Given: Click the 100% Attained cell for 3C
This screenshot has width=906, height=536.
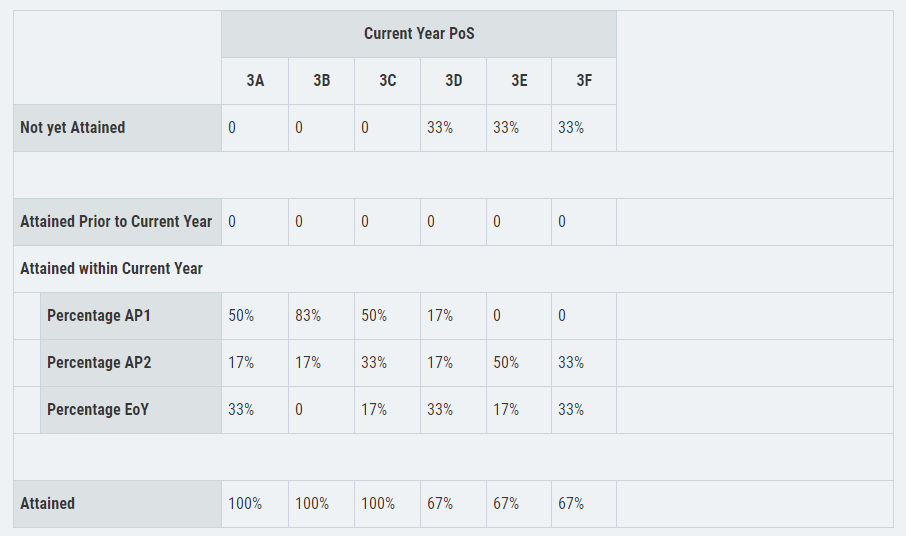Looking at the screenshot, I should [x=387, y=504].
